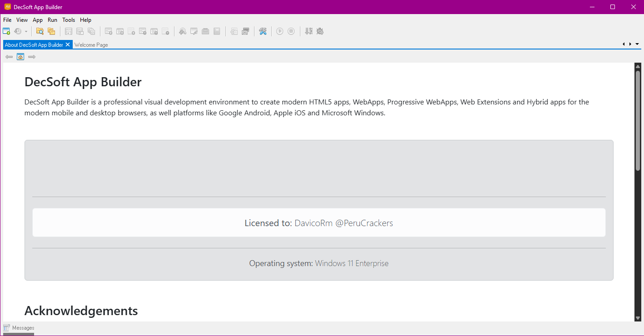Click the New app toolbar icon
The height and width of the screenshot is (336, 644).
click(6, 31)
